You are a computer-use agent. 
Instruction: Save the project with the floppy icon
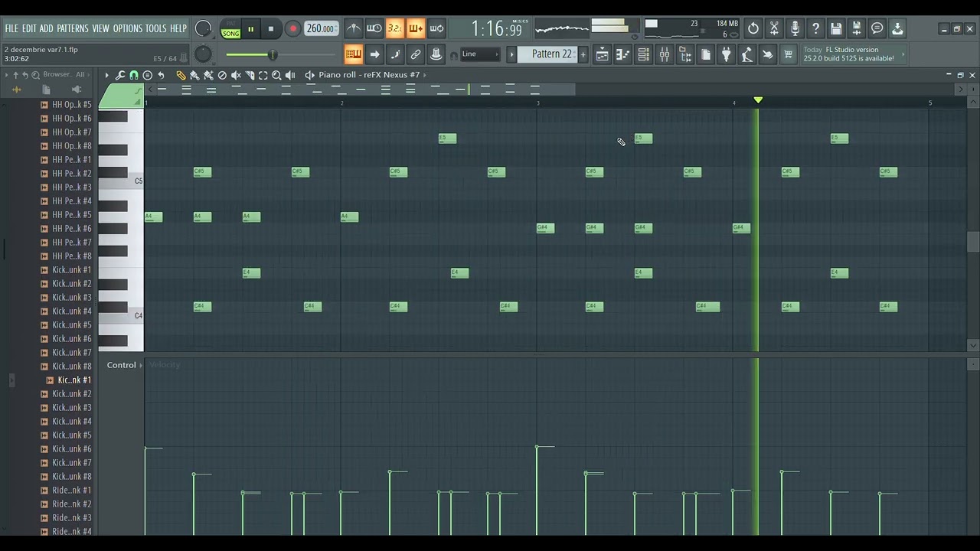[x=836, y=29]
